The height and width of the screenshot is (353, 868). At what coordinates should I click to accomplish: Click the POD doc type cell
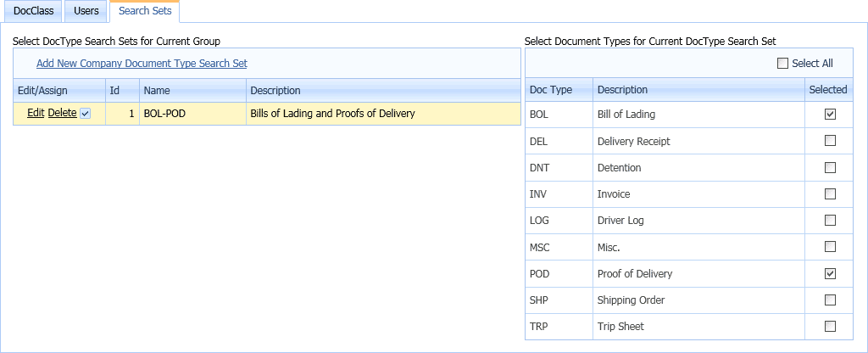pos(559,274)
